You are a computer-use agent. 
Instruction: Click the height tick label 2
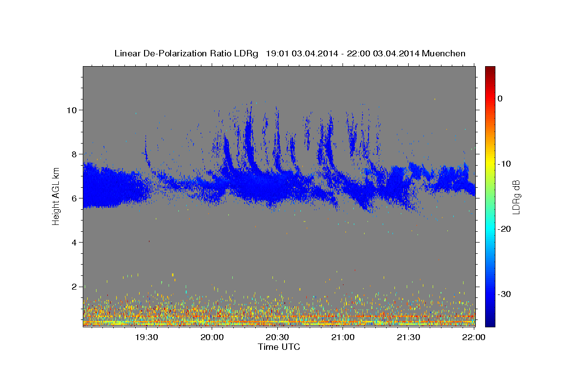click(x=75, y=286)
